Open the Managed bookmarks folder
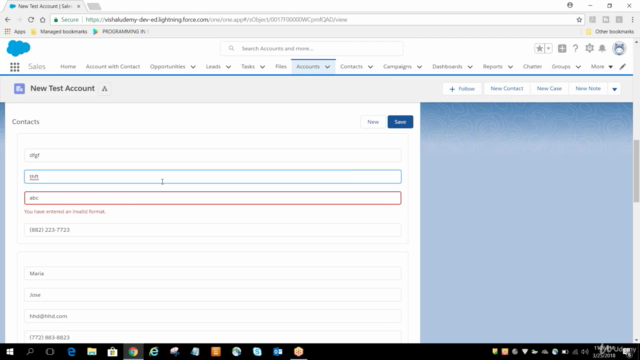Screen dimensions: 640x360 coord(59,31)
